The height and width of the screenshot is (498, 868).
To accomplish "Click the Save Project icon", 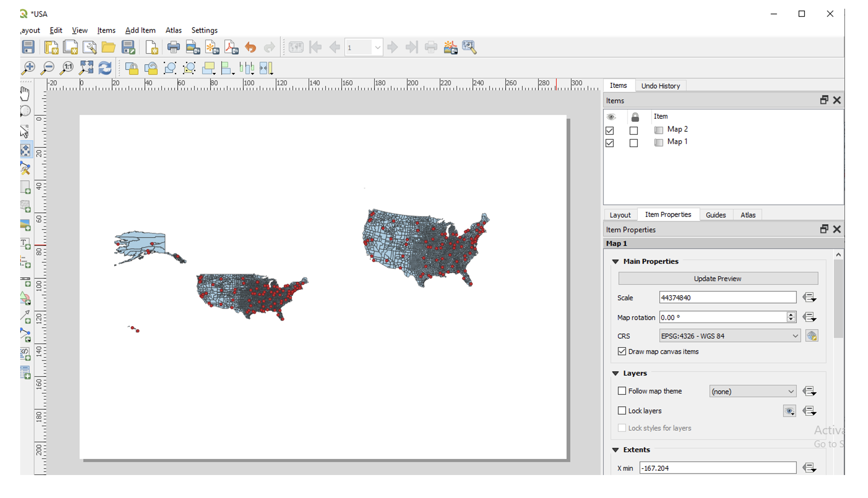I will pos(28,47).
